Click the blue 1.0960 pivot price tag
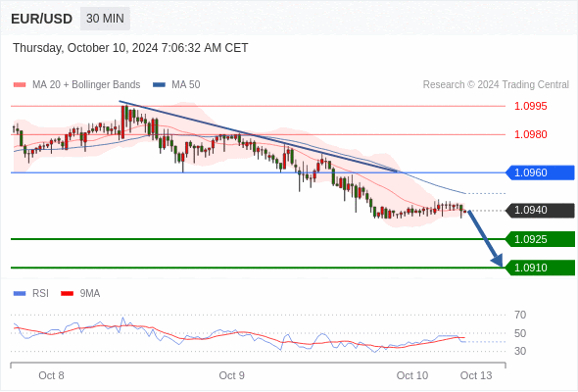Image resolution: width=578 pixels, height=392 pixels. [540, 172]
